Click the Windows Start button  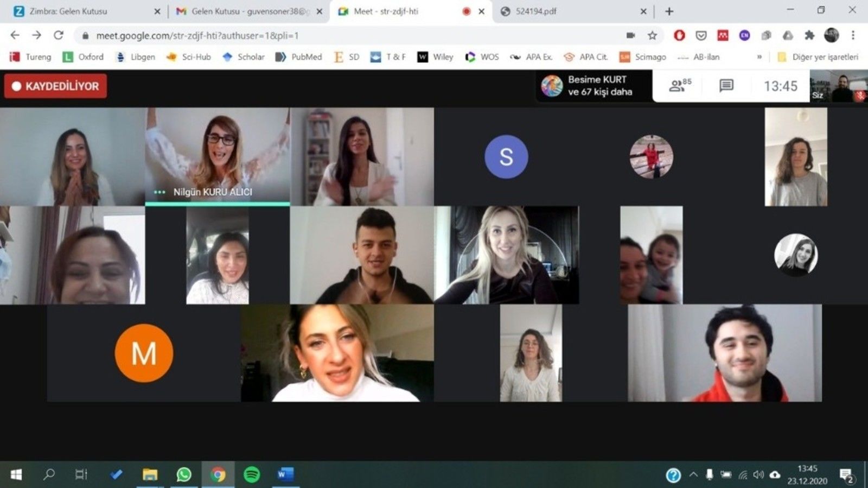16,474
